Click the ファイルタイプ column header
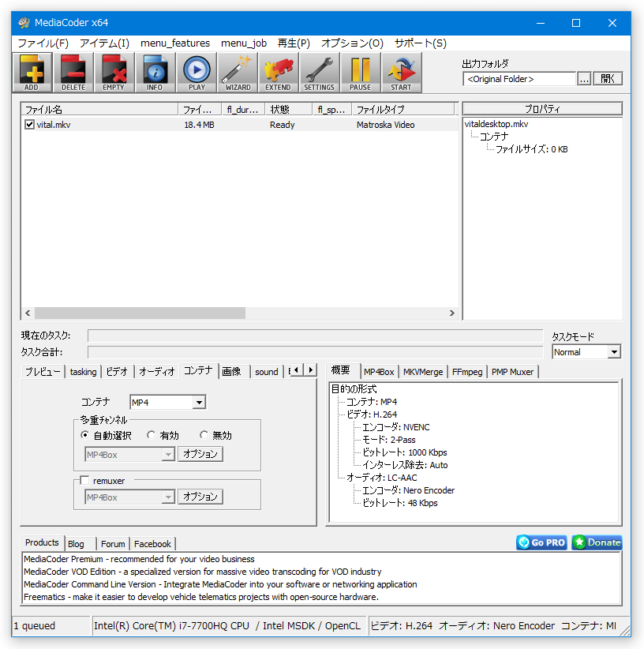The height and width of the screenshot is (649, 644). [x=402, y=109]
